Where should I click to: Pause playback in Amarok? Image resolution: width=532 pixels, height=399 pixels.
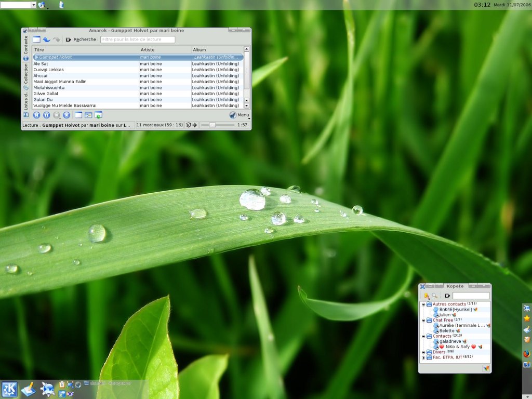click(x=46, y=115)
